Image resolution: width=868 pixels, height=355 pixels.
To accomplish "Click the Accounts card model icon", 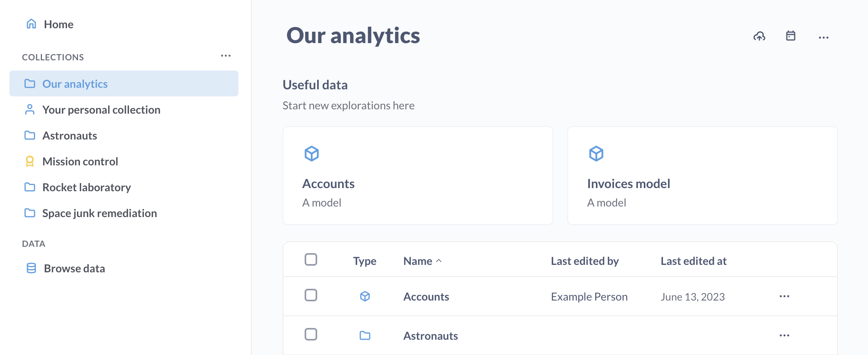I will click(x=312, y=154).
